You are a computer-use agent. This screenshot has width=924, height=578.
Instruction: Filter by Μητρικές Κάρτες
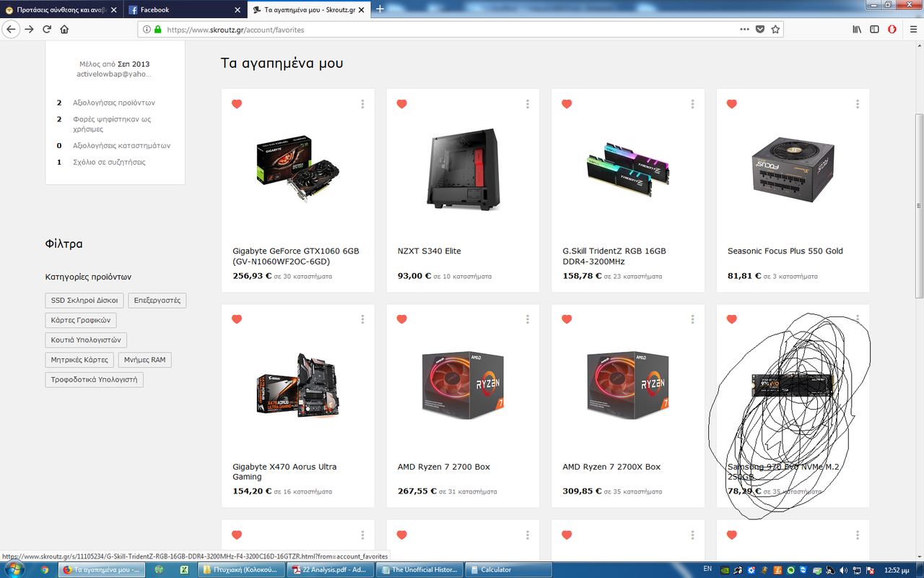pyautogui.click(x=79, y=360)
